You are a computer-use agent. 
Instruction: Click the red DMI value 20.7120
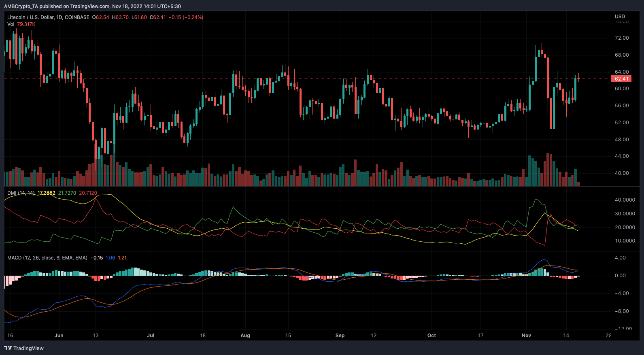pyautogui.click(x=88, y=193)
